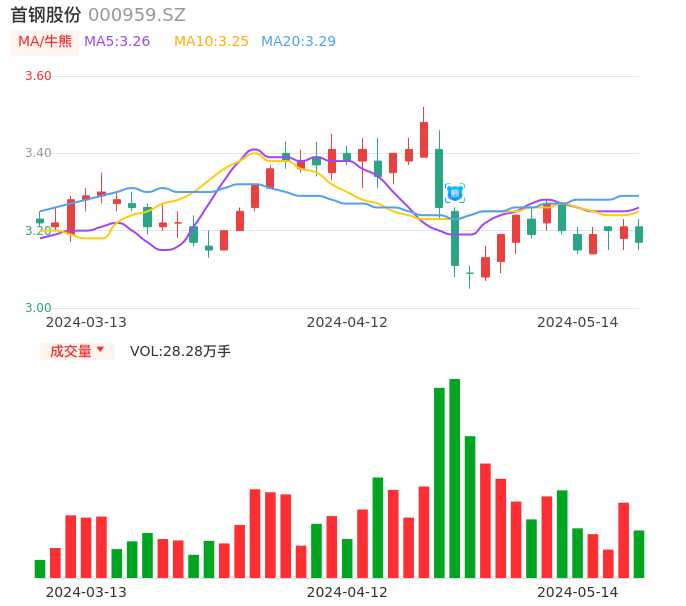Click the 2024-03-13 date label under volume chart

coord(86,592)
